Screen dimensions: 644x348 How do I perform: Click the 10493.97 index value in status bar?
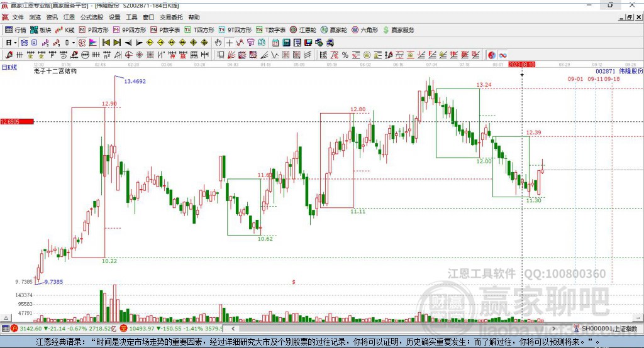tap(141, 329)
